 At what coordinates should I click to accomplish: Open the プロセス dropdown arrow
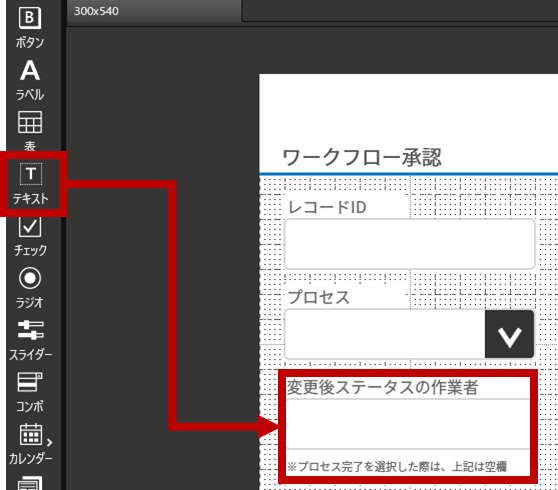point(510,334)
